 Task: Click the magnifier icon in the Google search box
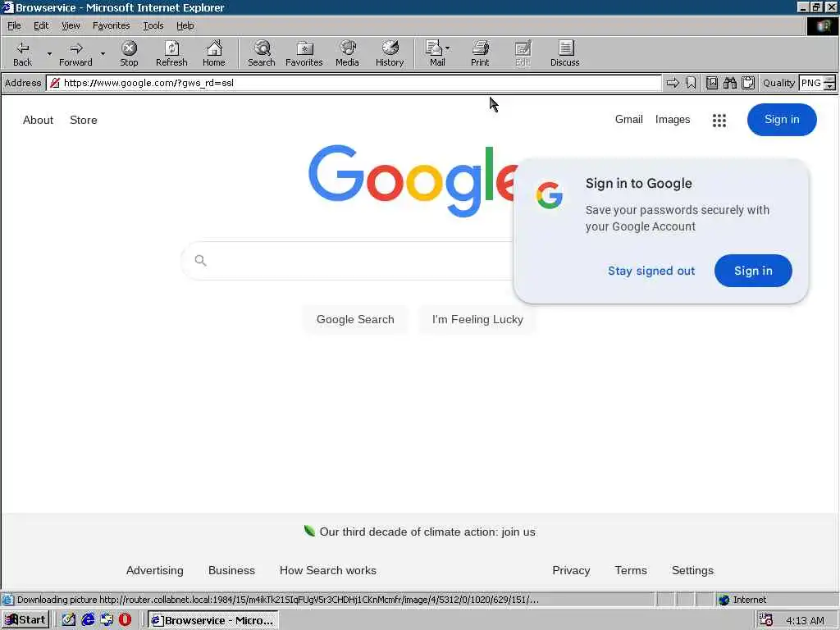coord(200,260)
